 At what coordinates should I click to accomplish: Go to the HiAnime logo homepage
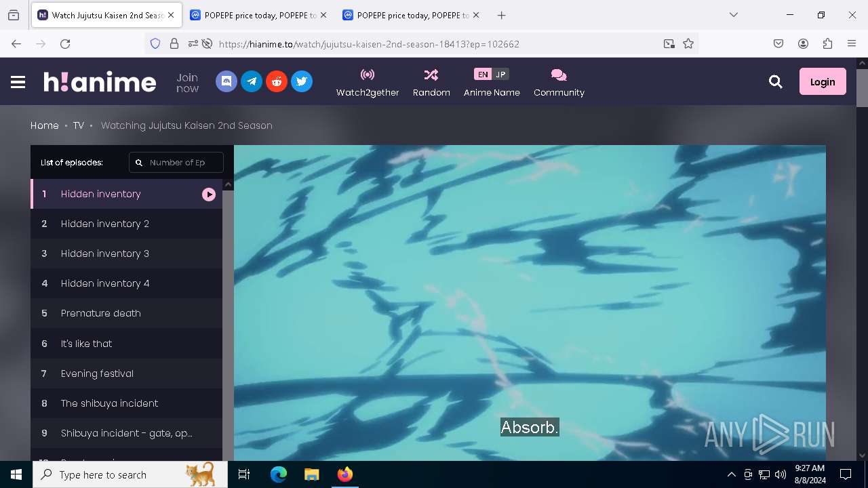point(100,82)
